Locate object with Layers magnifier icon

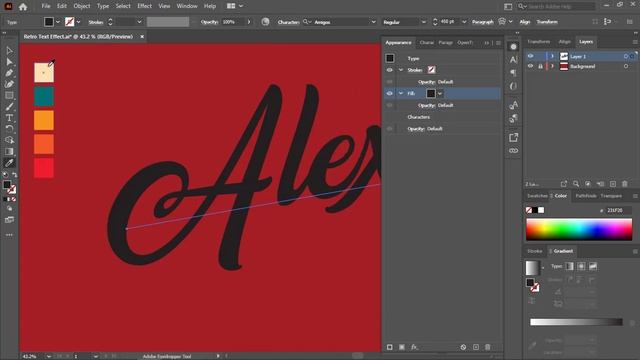pyautogui.click(x=576, y=184)
